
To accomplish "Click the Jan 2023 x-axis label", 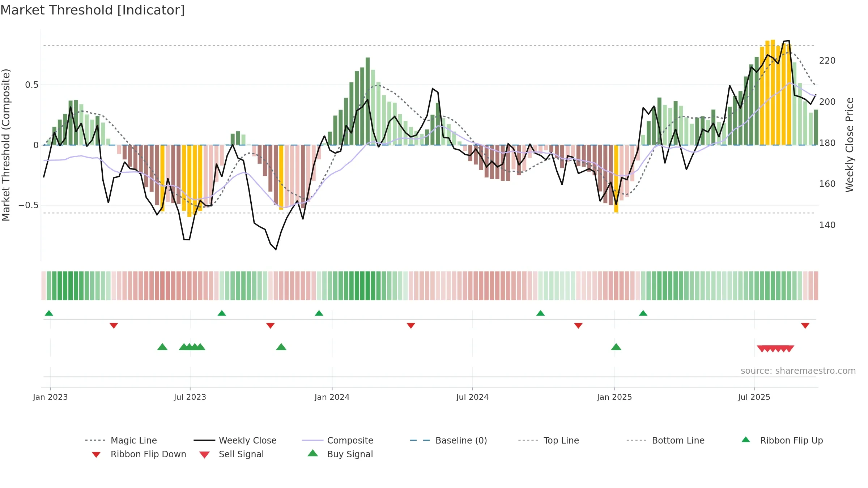I will (x=50, y=397).
